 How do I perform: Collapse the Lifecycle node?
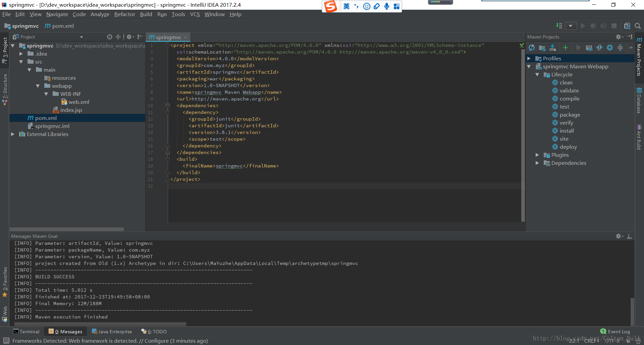coord(537,74)
